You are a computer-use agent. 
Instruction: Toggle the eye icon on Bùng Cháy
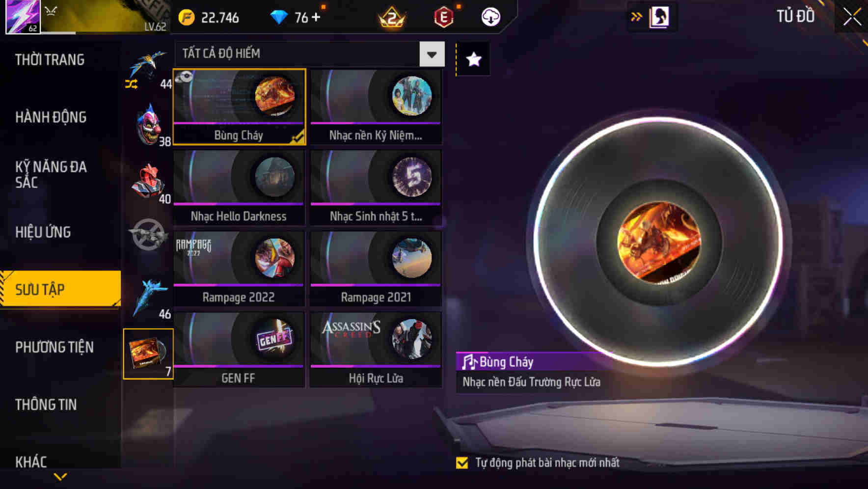[184, 77]
